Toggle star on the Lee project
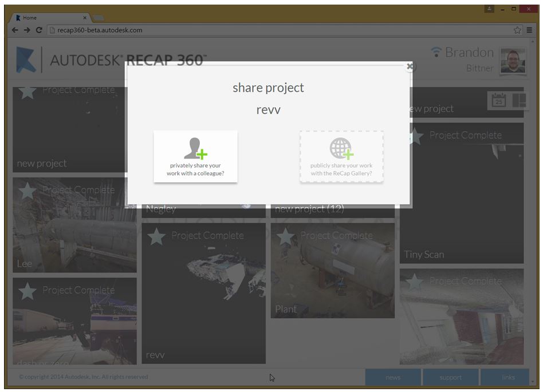This screenshot has width=543, height=392. tap(27, 191)
